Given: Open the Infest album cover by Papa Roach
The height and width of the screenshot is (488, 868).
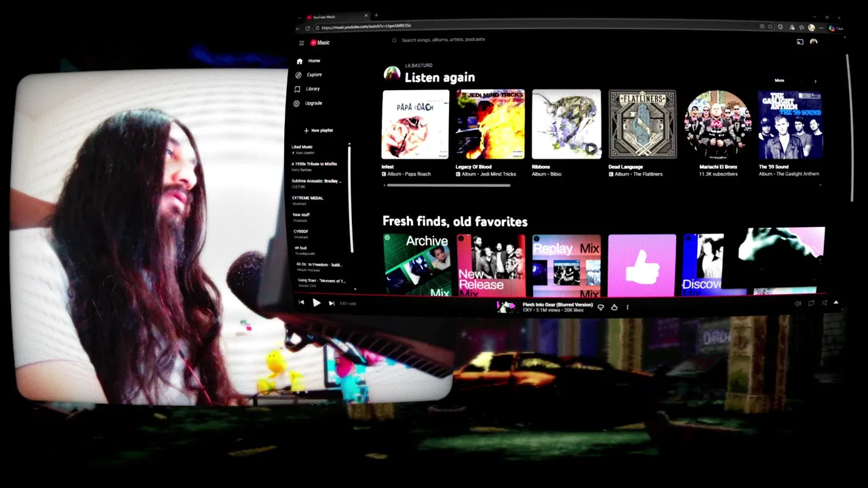Looking at the screenshot, I should tap(415, 125).
